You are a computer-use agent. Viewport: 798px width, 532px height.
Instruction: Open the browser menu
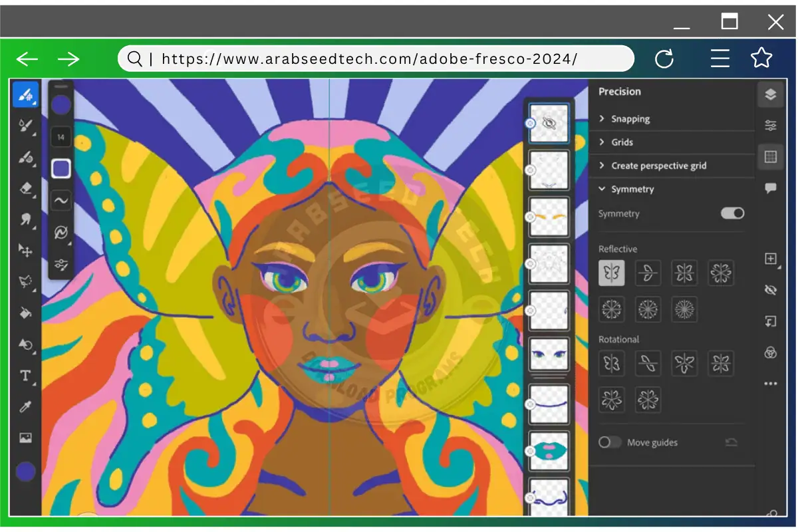(720, 59)
